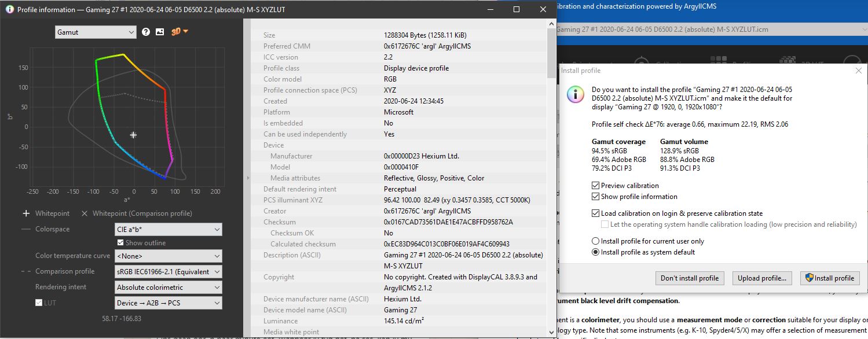
Task: Click the Install profile button
Action: pyautogui.click(x=829, y=278)
